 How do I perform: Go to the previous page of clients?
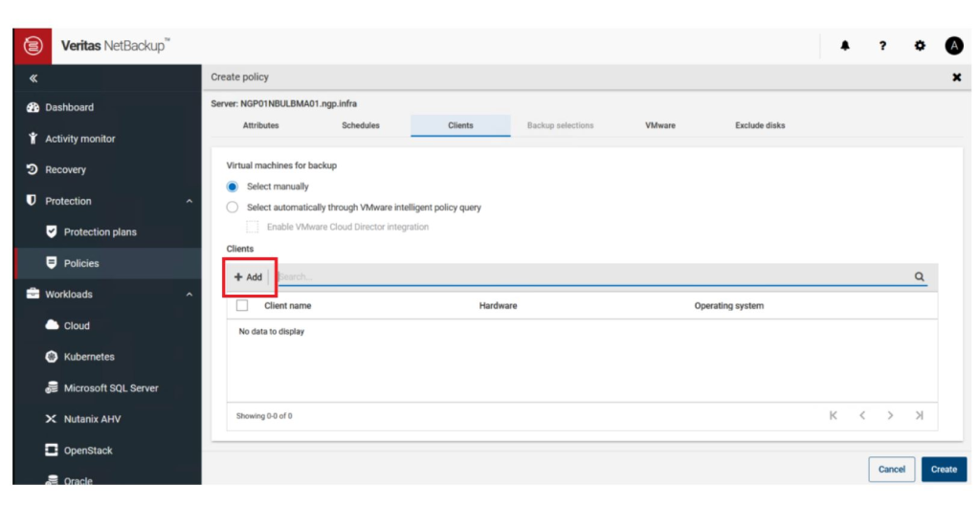tap(862, 415)
